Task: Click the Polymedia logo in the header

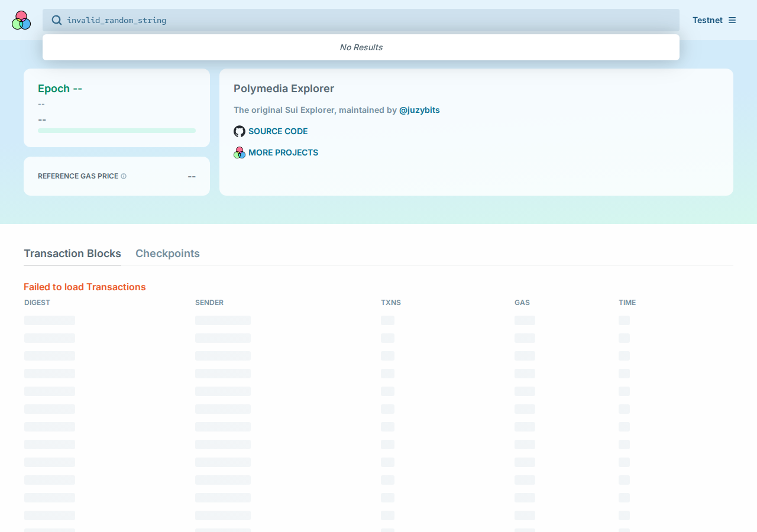Action: click(x=21, y=20)
